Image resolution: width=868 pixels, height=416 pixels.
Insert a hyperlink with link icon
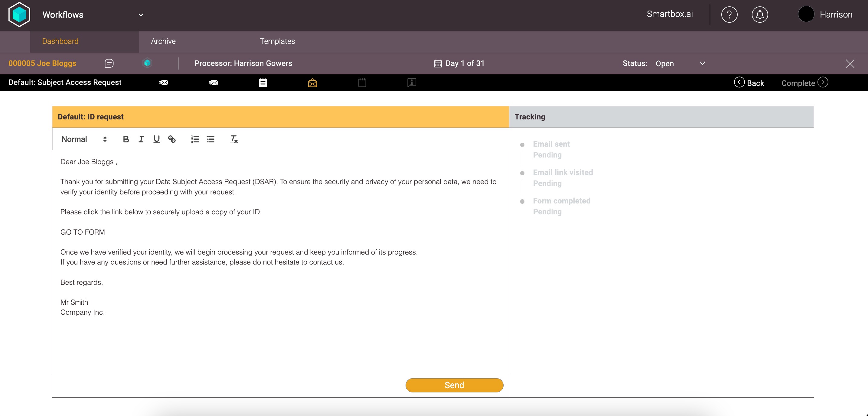172,139
